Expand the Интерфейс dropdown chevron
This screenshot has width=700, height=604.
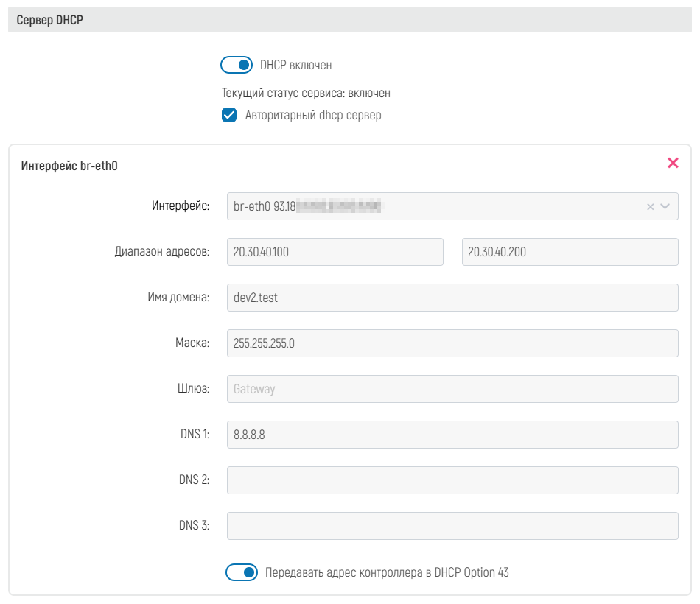(665, 207)
